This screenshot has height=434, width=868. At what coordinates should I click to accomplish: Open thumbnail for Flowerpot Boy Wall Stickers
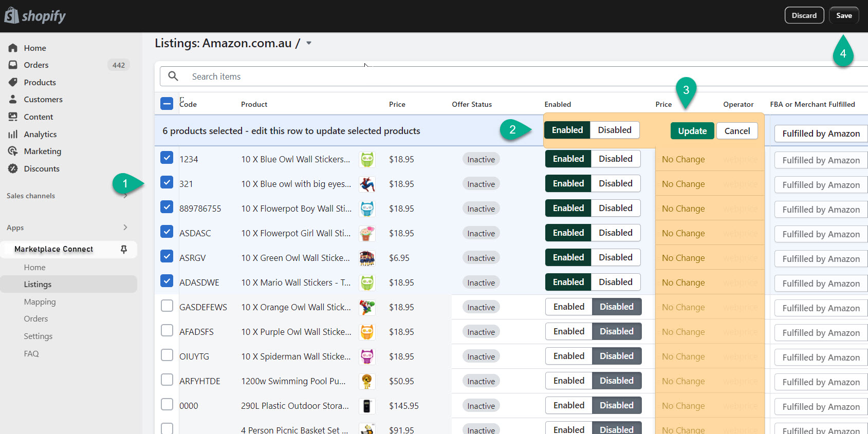point(367,209)
